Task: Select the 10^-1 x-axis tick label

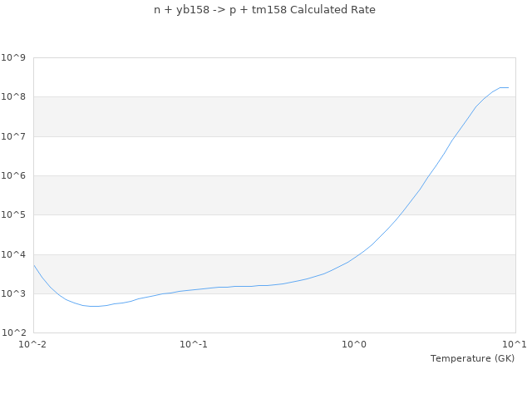Action: pos(194,345)
